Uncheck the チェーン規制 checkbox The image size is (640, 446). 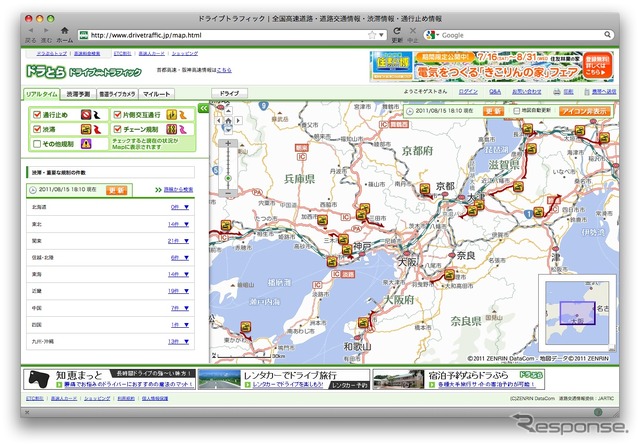(118, 129)
